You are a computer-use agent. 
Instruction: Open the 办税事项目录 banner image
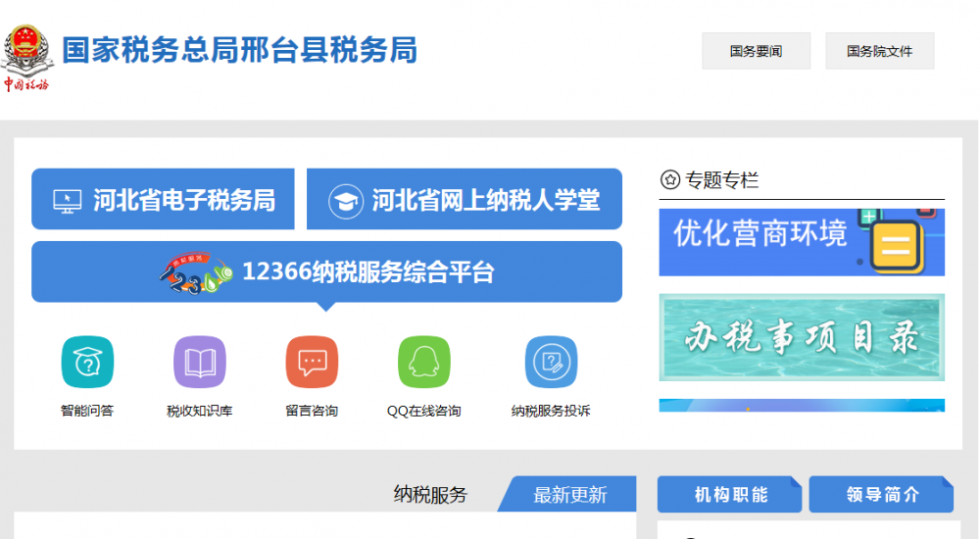point(802,337)
